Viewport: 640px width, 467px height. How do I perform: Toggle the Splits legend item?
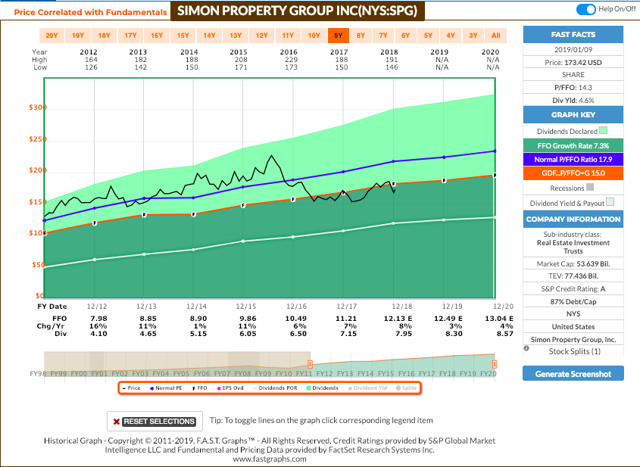click(407, 388)
